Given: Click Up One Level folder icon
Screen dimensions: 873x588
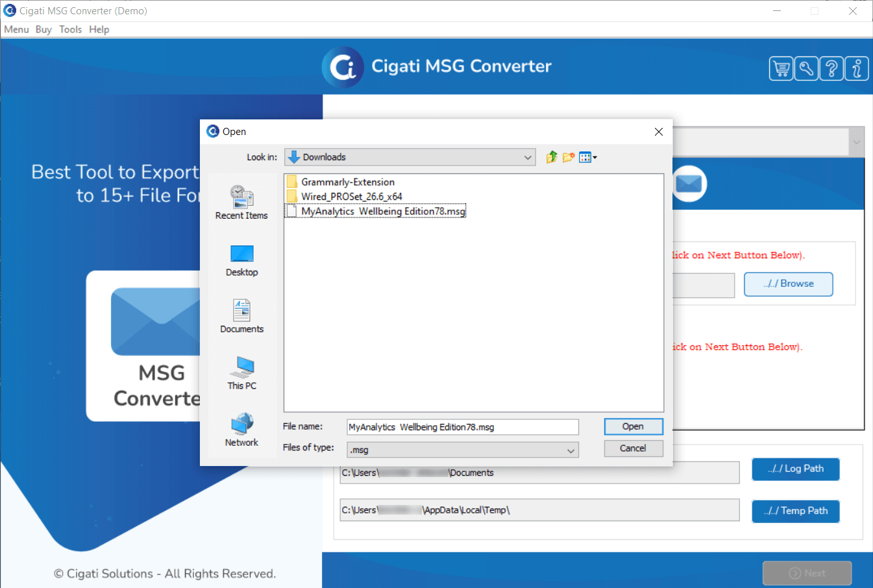Looking at the screenshot, I should click(552, 157).
